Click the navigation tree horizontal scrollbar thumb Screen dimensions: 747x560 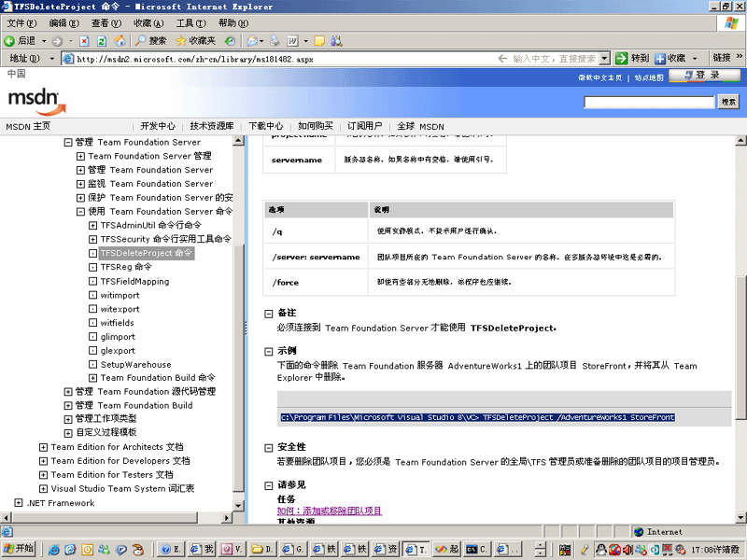(104, 517)
